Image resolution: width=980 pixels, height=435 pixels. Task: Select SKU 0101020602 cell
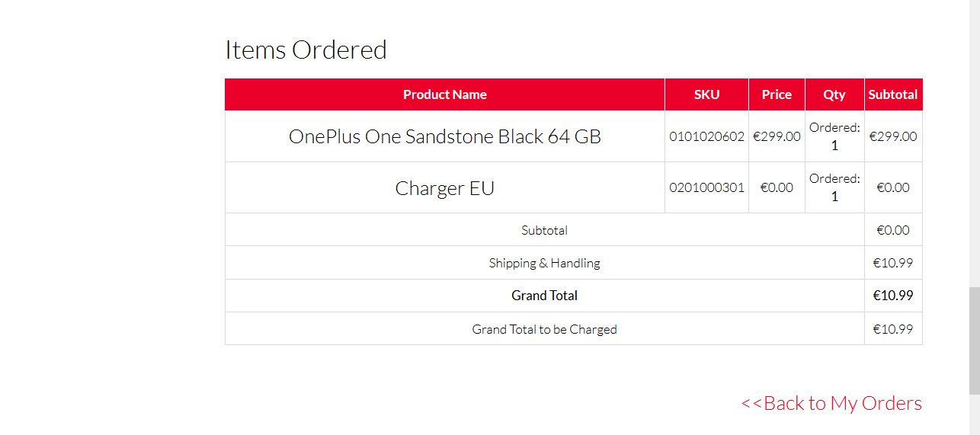(706, 137)
